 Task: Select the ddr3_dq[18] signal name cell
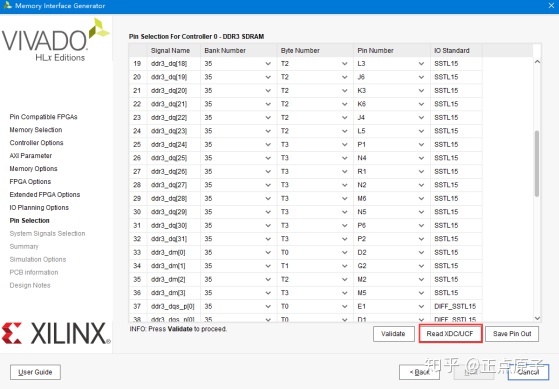tap(174, 63)
